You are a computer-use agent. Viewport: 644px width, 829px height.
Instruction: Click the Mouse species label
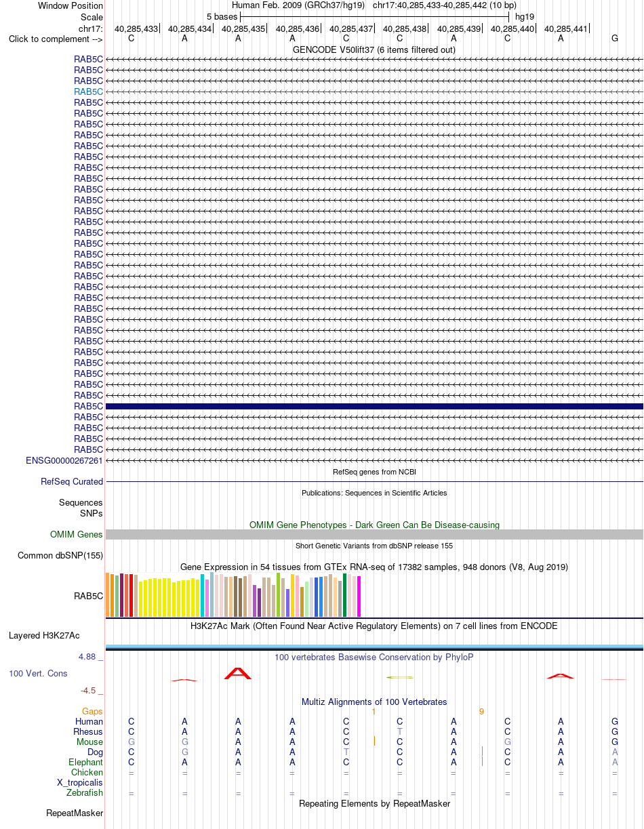(89, 742)
